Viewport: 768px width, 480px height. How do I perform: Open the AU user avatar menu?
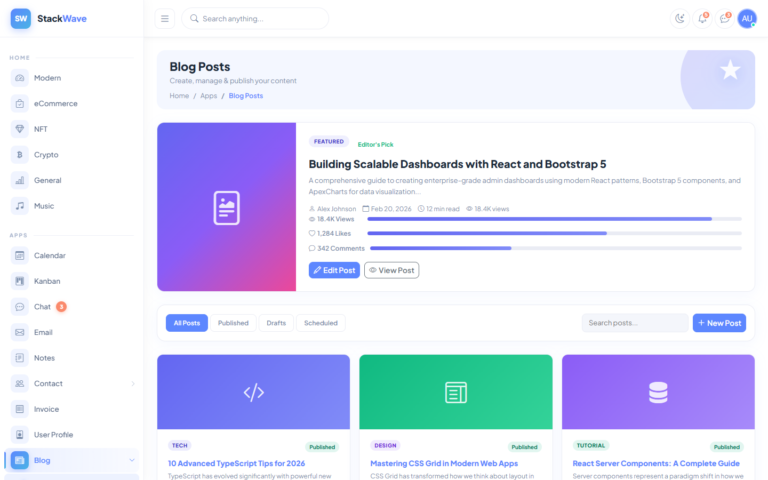tap(747, 18)
